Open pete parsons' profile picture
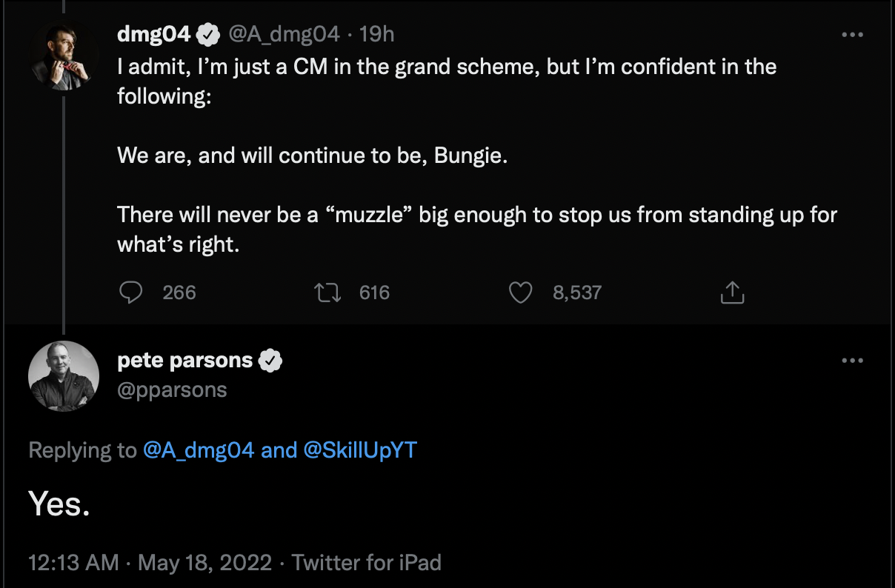The height and width of the screenshot is (588, 895). click(x=63, y=375)
